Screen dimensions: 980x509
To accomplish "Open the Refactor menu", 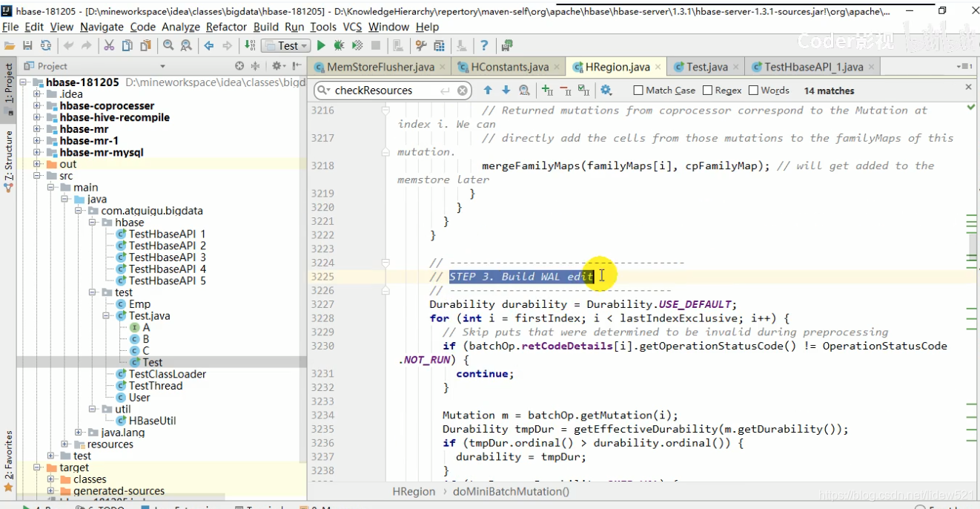I will [x=226, y=27].
